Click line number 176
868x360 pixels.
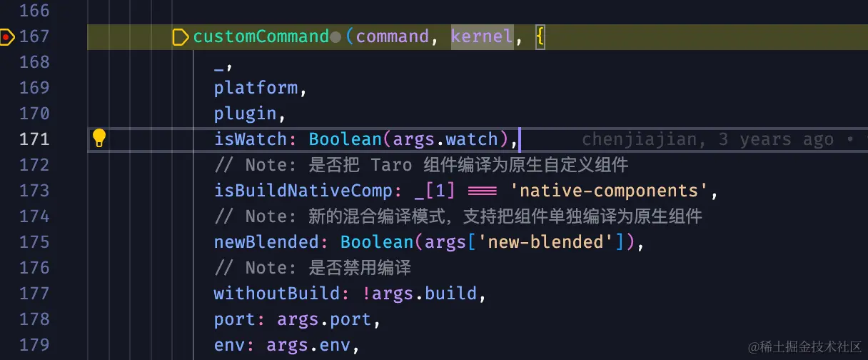[35, 268]
